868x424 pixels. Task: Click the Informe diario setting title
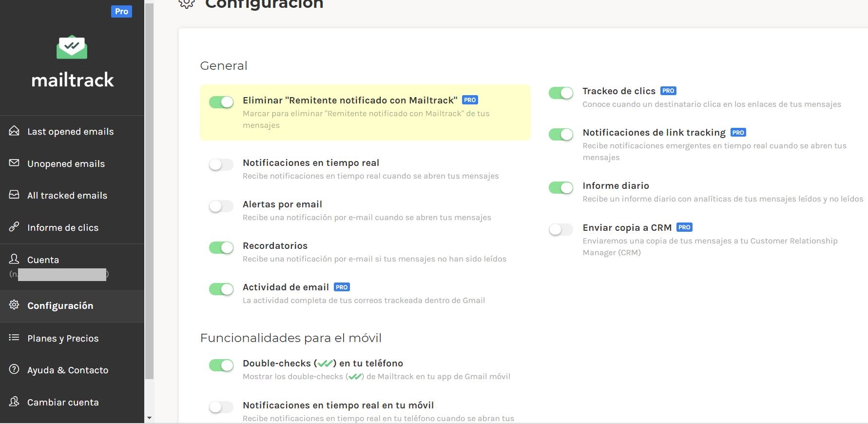(616, 186)
